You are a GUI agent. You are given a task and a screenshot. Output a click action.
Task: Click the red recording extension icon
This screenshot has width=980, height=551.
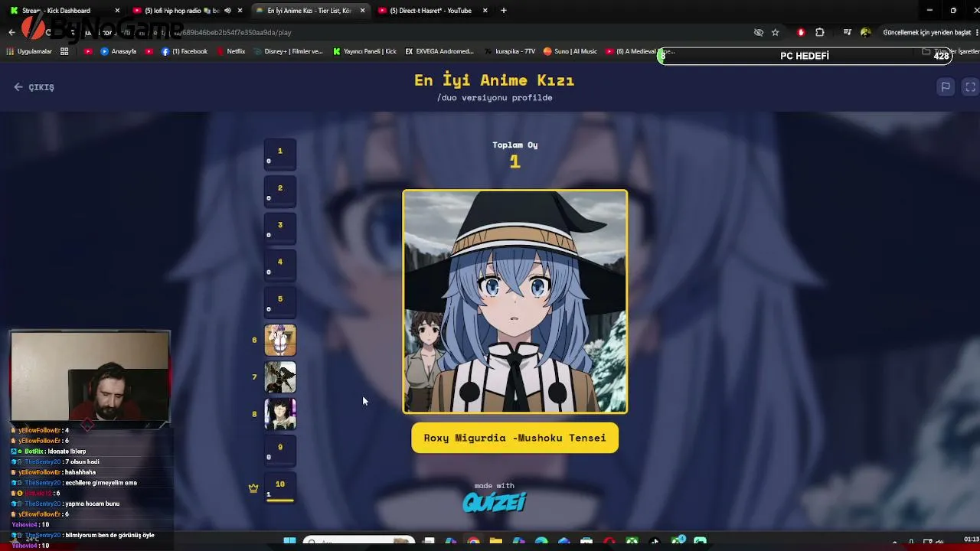tap(801, 33)
